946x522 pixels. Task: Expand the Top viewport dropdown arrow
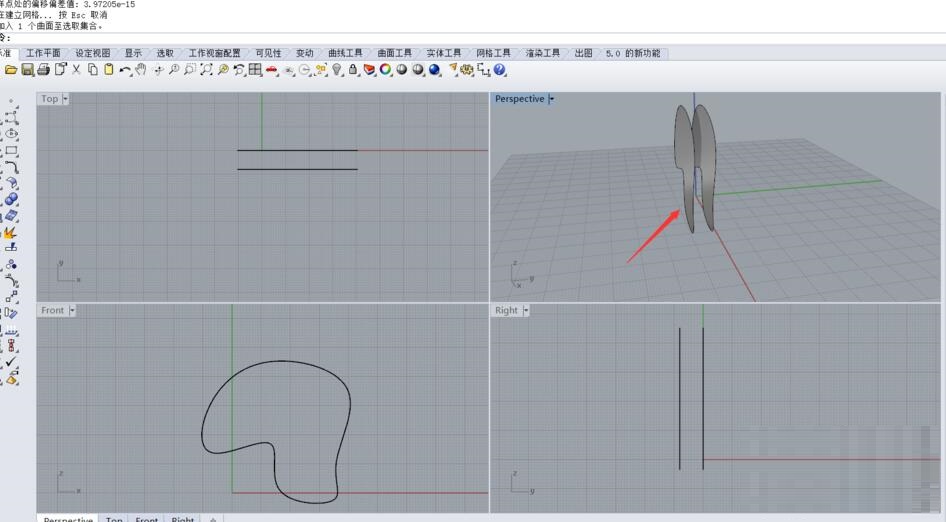66,99
